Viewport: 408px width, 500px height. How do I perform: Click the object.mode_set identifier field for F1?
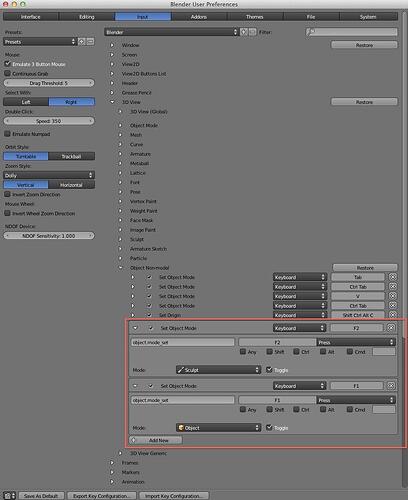pyautogui.click(x=183, y=400)
